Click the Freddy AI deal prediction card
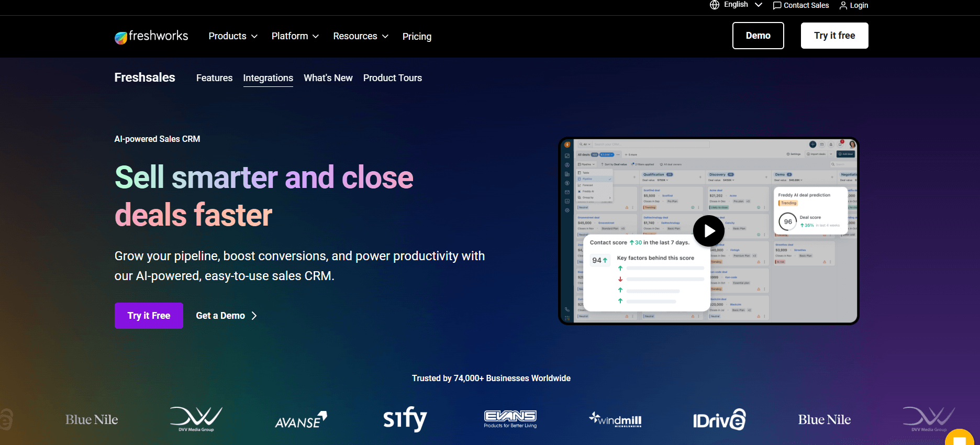Image resolution: width=980 pixels, height=445 pixels. tap(810, 210)
